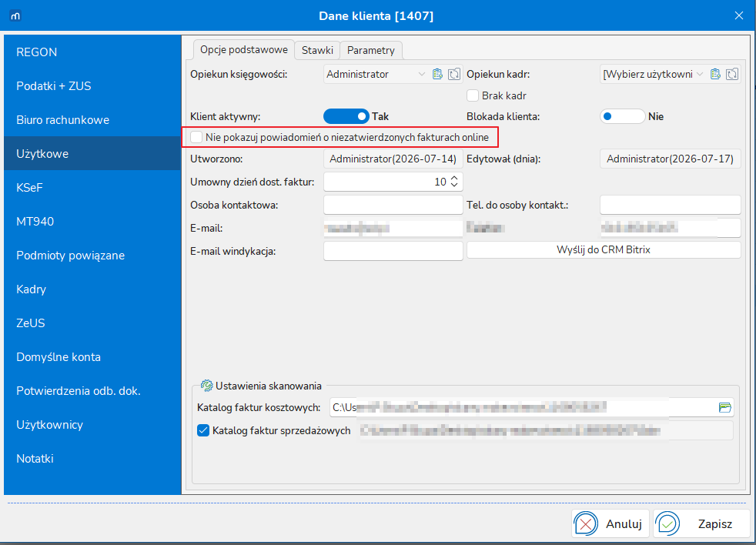This screenshot has width=756, height=545.
Task: Toggle the Klient aktywny switch
Action: [x=346, y=116]
